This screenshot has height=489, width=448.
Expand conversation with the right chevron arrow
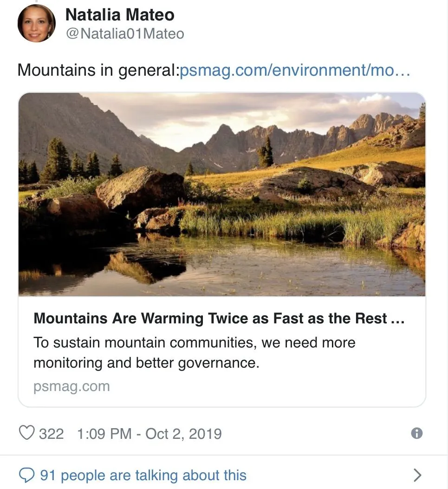417,475
